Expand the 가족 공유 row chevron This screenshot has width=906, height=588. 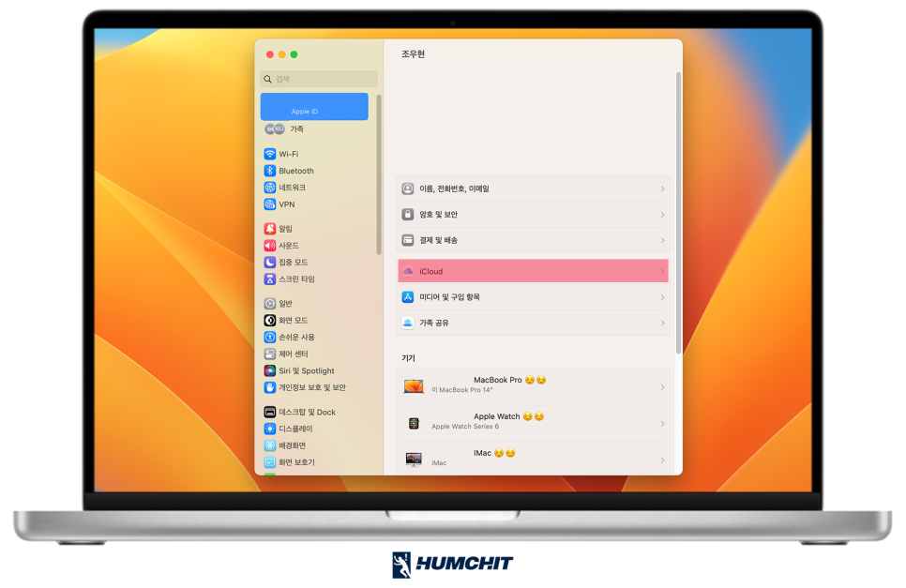coord(662,323)
